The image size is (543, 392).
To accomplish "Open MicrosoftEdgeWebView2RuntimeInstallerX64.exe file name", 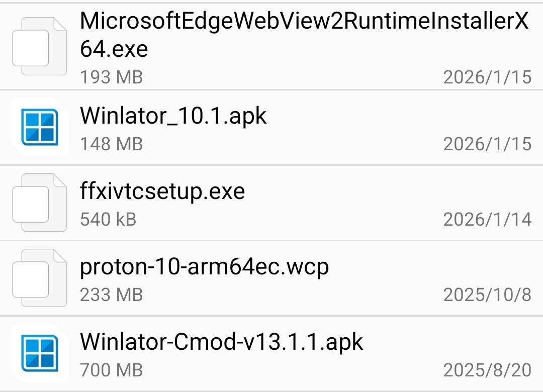I will pos(304,35).
